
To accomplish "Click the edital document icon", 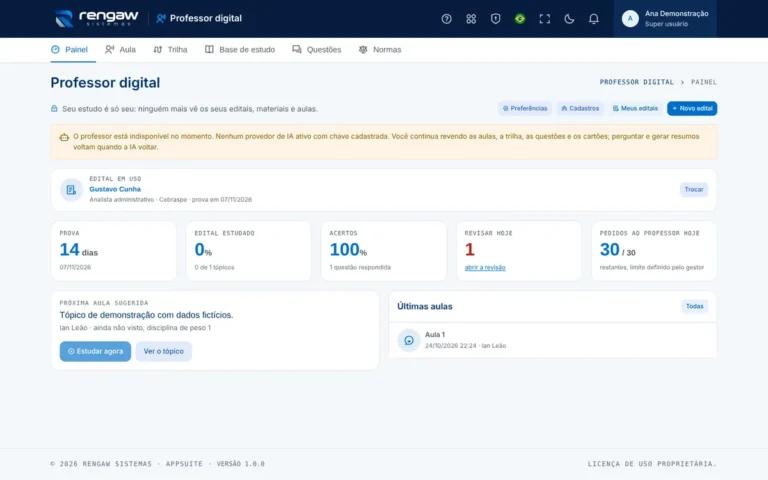I will point(71,190).
